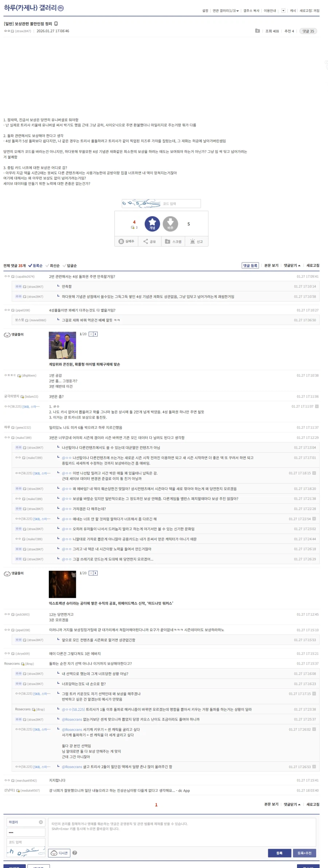This screenshot has height=868, width=328.
Task: Click first 댓글돌이 ad thumbnail photo
Action: (62, 345)
